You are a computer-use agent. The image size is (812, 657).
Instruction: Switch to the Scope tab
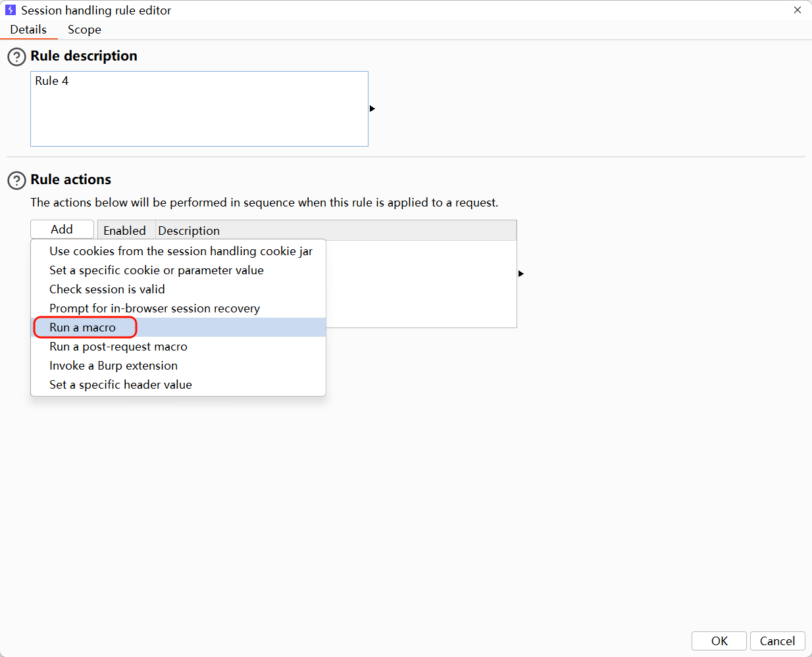pos(84,30)
